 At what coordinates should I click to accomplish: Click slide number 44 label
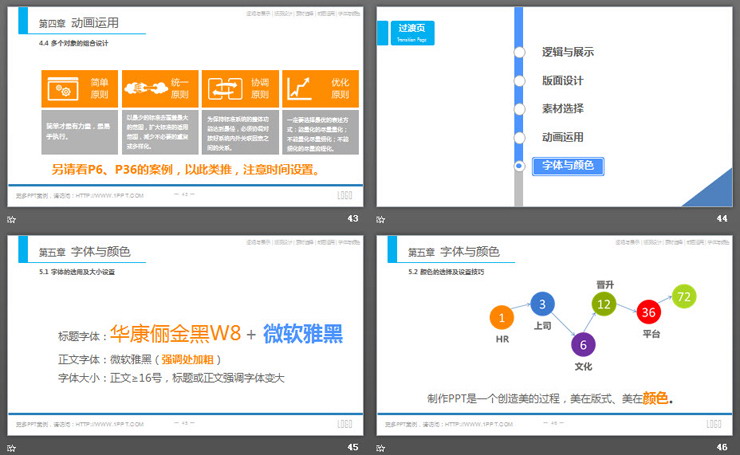click(x=722, y=219)
